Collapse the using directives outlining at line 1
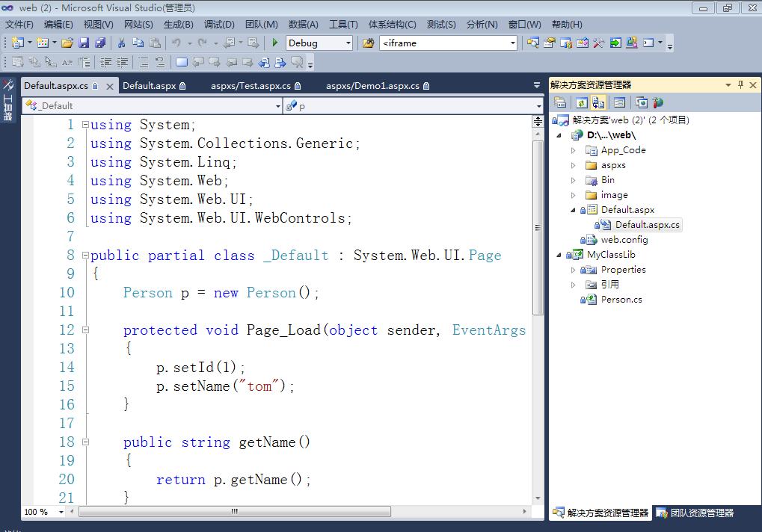The image size is (762, 532). point(85,125)
